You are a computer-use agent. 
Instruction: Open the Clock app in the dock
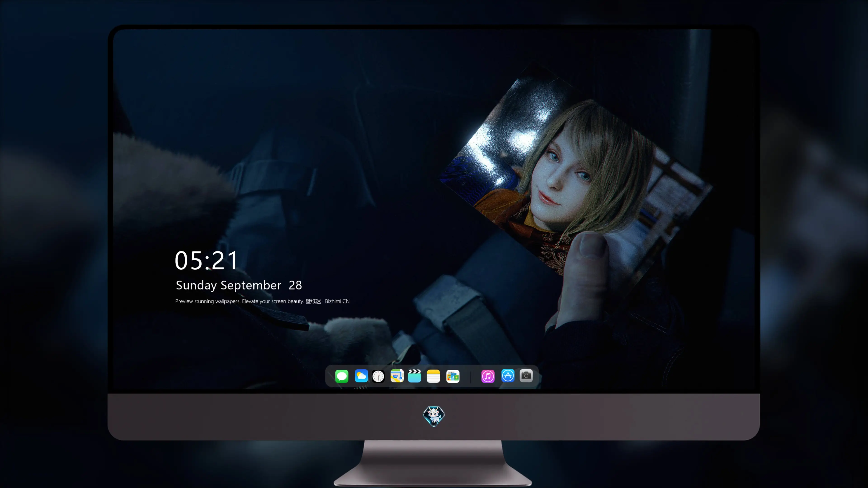click(378, 376)
